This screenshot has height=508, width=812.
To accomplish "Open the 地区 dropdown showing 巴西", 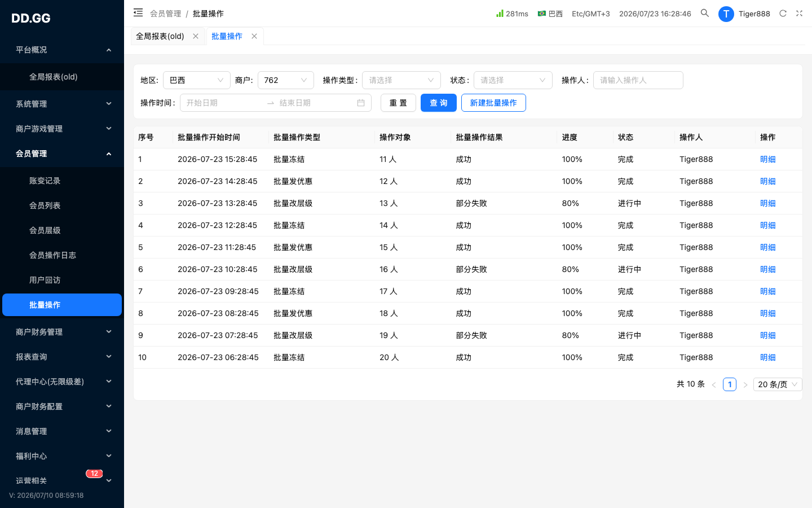I will click(197, 80).
